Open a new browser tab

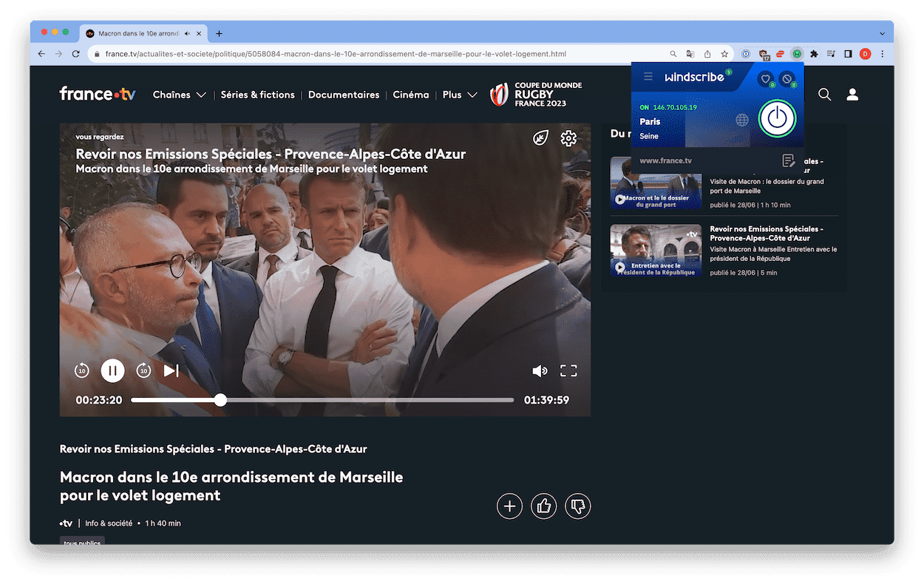pos(219,33)
